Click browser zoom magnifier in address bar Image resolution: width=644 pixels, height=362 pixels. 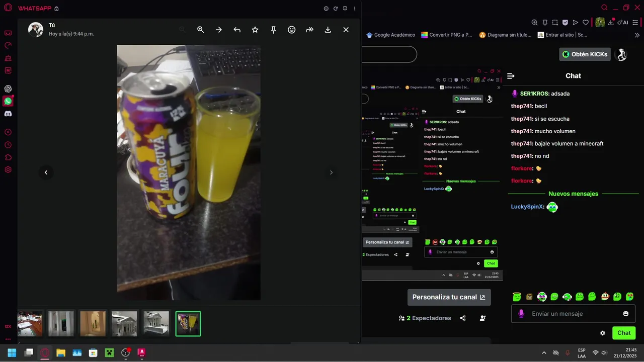coord(535,23)
